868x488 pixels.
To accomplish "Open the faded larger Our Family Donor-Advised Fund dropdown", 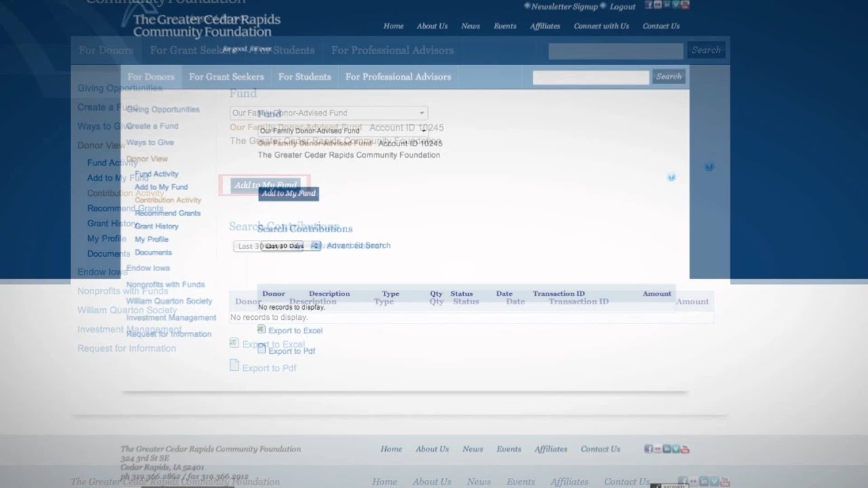I will point(329,113).
